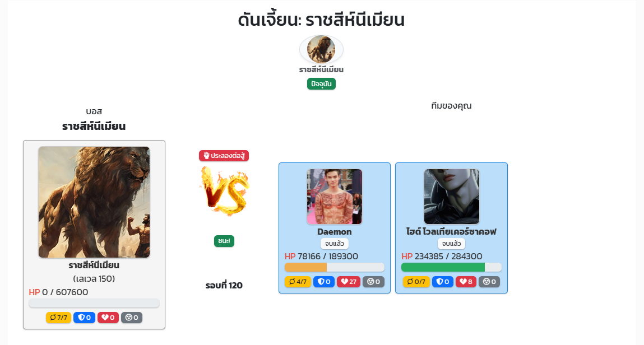Click Daemon's red heart badge showing 27
The image size is (644, 345).
pos(349,282)
